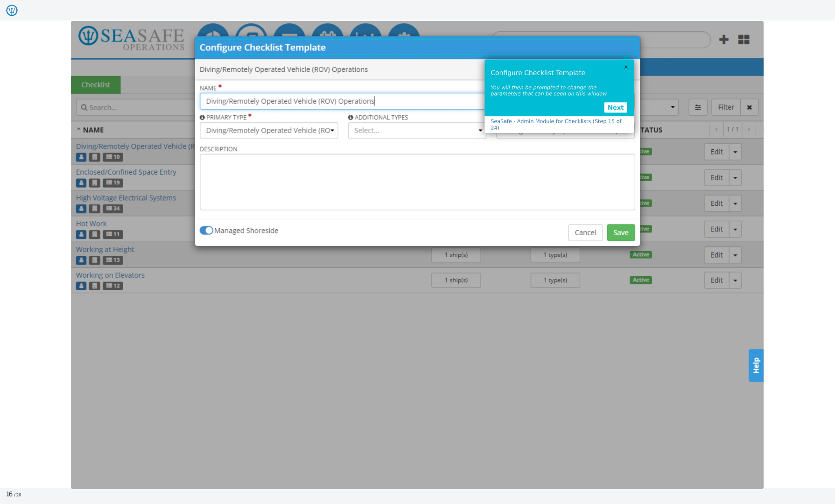This screenshot has height=504, width=835.
Task: Click the SeaSafe Operations logo
Action: point(132,38)
